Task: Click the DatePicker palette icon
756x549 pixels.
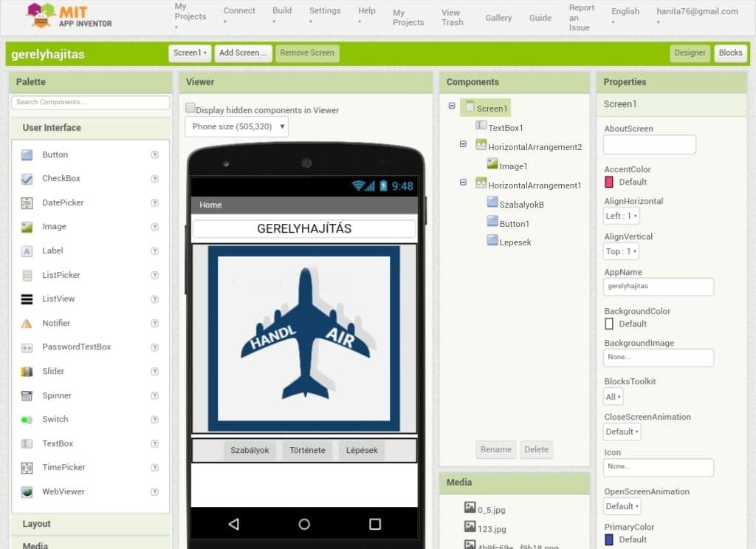Action: pos(27,203)
